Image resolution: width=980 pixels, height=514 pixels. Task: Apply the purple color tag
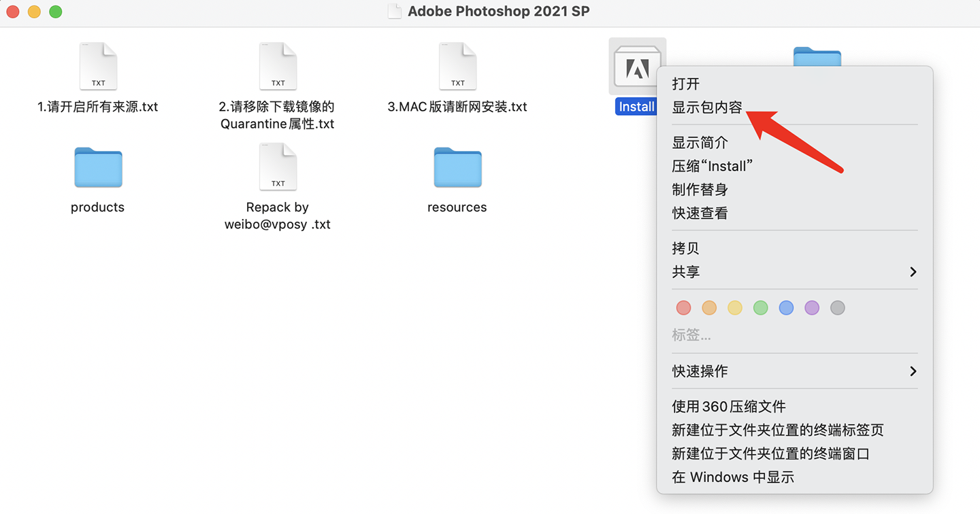(812, 308)
